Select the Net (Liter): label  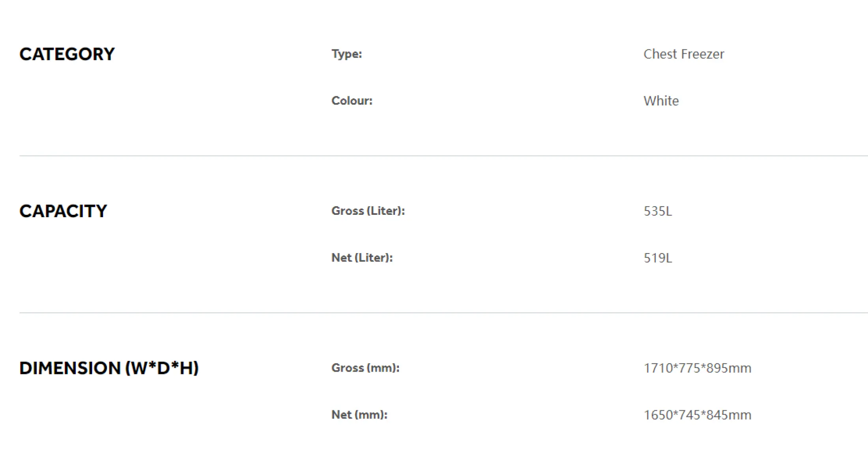[x=362, y=258]
